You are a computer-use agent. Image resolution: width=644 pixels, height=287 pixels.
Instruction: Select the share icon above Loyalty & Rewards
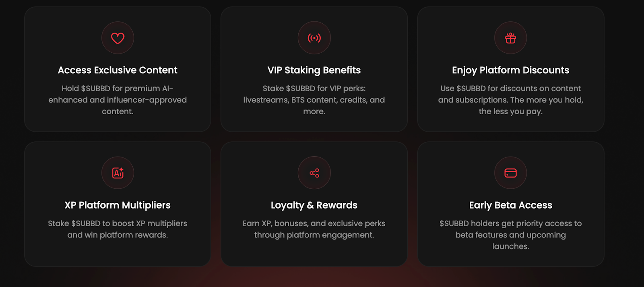point(314,173)
